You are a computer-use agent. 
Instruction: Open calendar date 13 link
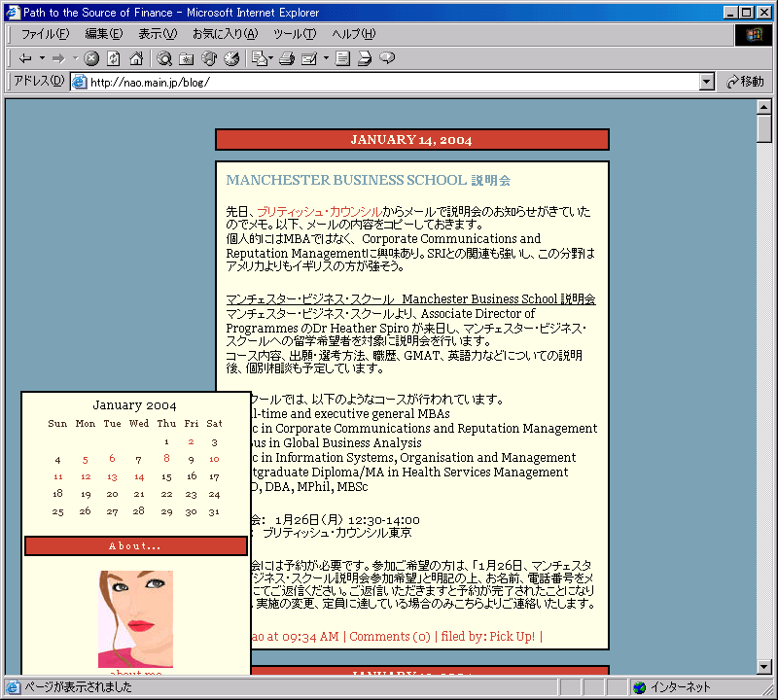point(112,477)
